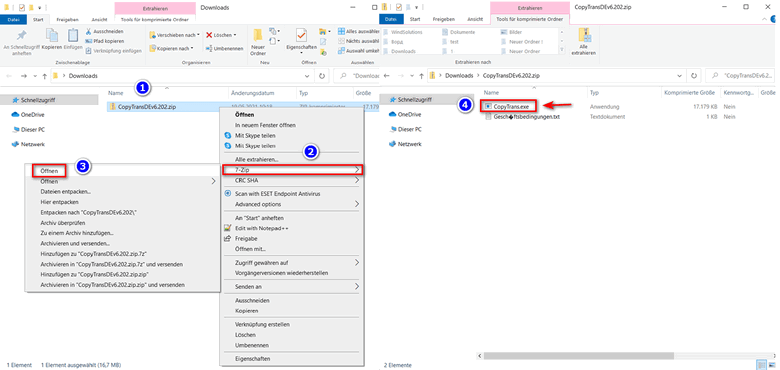Click the forward arrow in the Downloads window
Viewport: 780px width, 370px height.
click(x=23, y=76)
